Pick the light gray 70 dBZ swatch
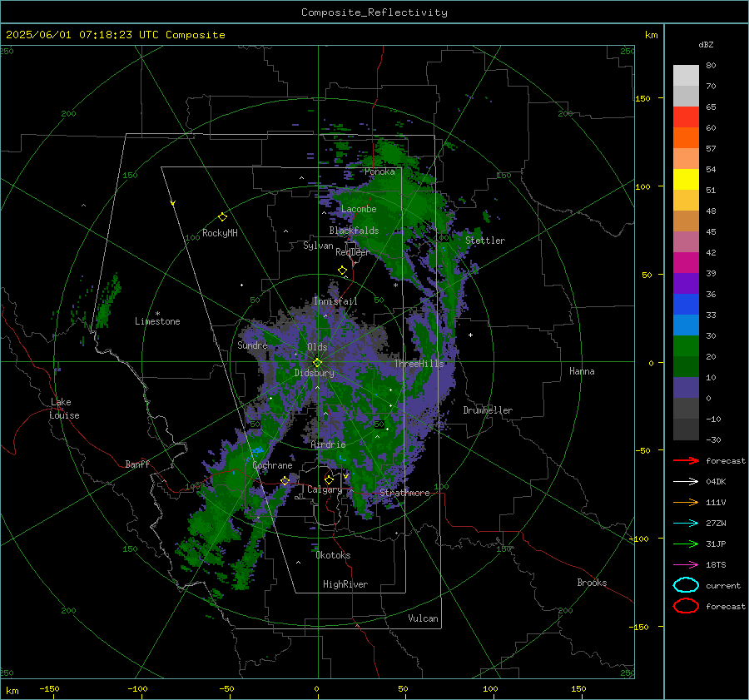 coord(686,76)
